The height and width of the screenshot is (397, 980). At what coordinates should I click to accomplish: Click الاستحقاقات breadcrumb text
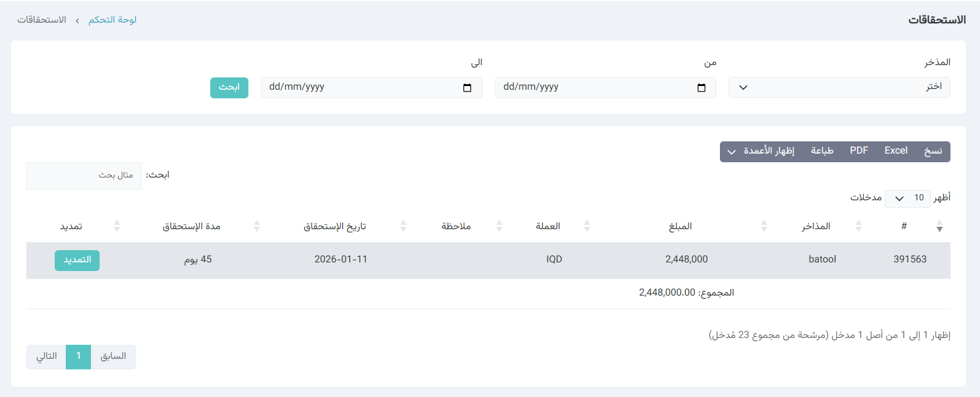(42, 20)
